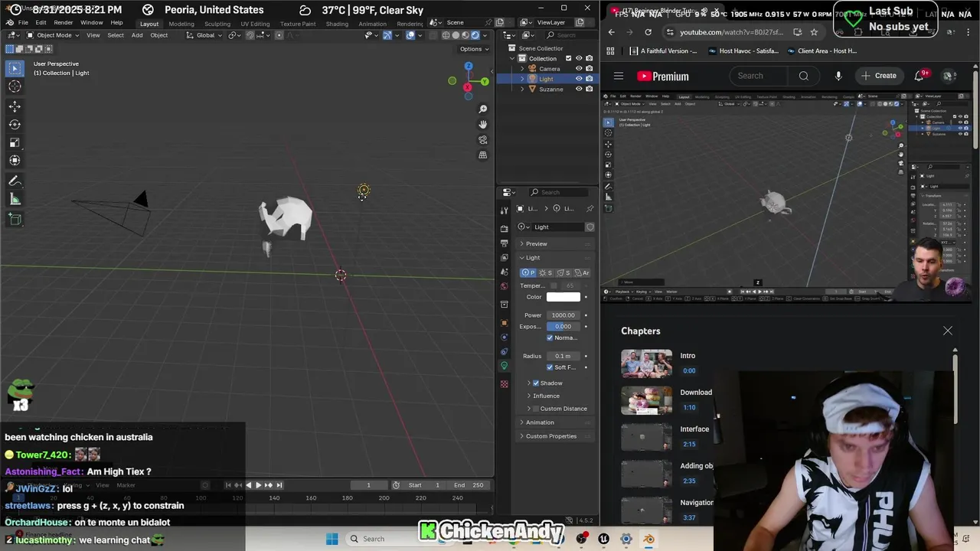980x551 pixels.
Task: Disable the Shadow checkbox
Action: [x=536, y=383]
